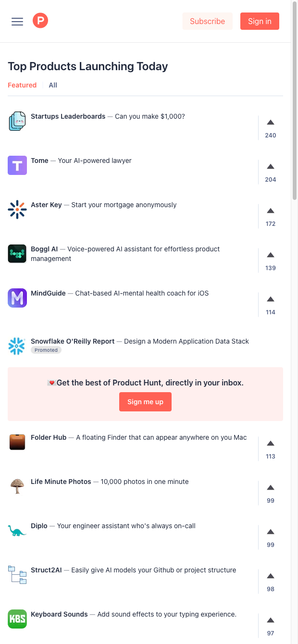Viewport: 298px width, 644px height.
Task: Switch to the All tab
Action: coord(53,85)
